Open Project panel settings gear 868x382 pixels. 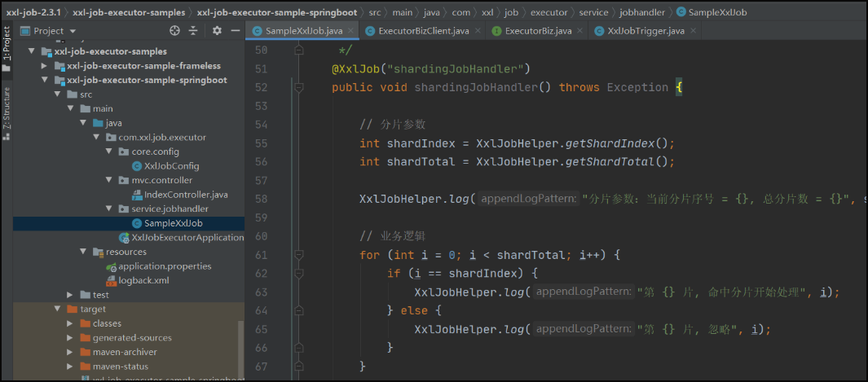[x=217, y=31]
